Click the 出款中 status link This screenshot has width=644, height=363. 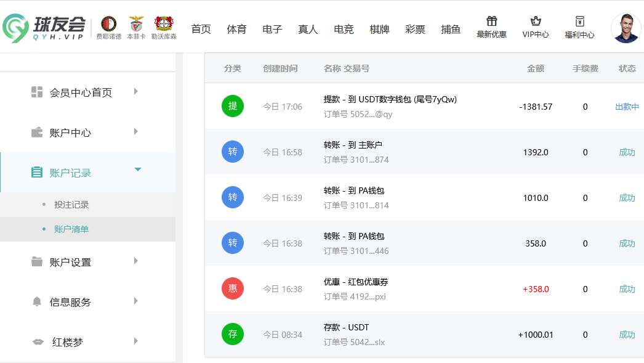tap(627, 107)
